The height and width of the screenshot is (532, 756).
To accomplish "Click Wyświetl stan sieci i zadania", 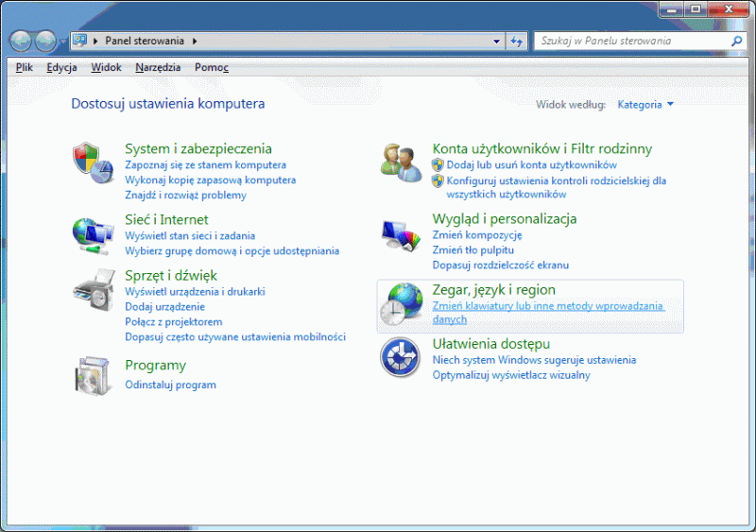I will [190, 236].
